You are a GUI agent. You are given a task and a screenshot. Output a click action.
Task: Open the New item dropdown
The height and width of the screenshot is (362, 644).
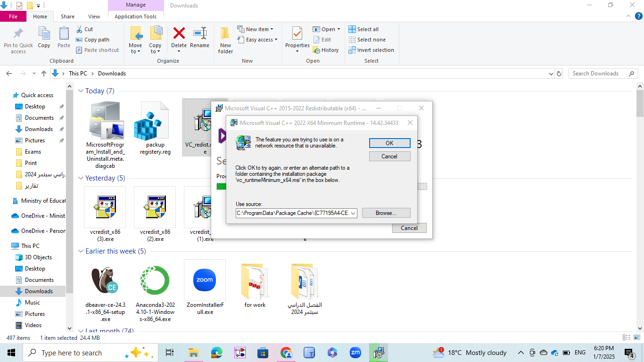255,29
